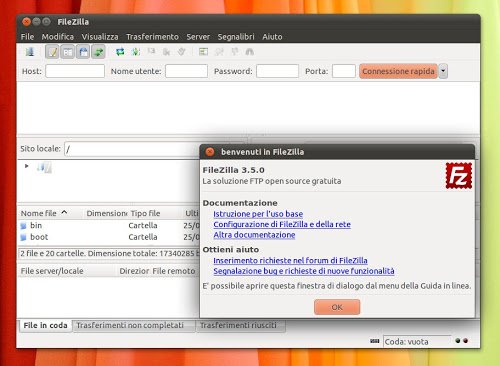This screenshot has height=366, width=500.
Task: Expand the root node in local tree
Action: pos(27,166)
